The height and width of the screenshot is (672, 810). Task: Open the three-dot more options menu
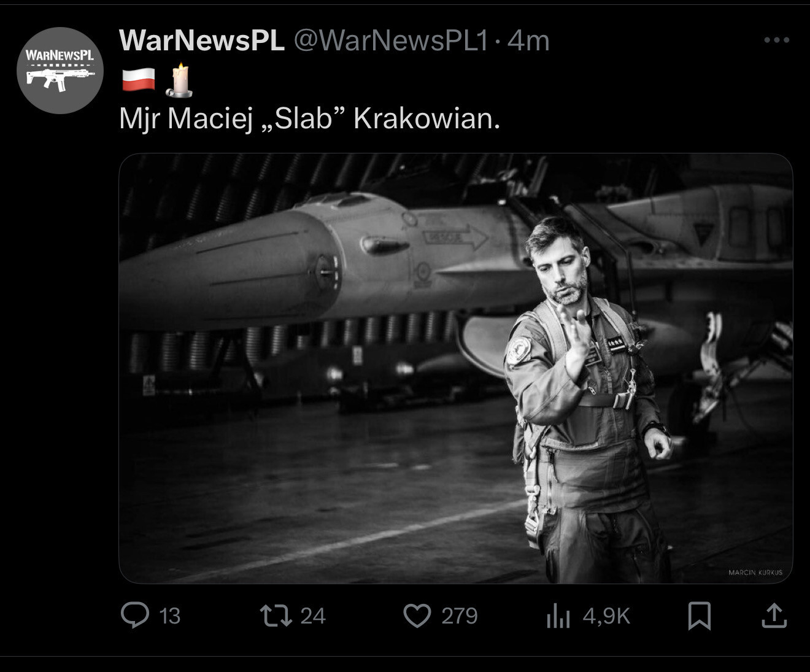[776, 41]
